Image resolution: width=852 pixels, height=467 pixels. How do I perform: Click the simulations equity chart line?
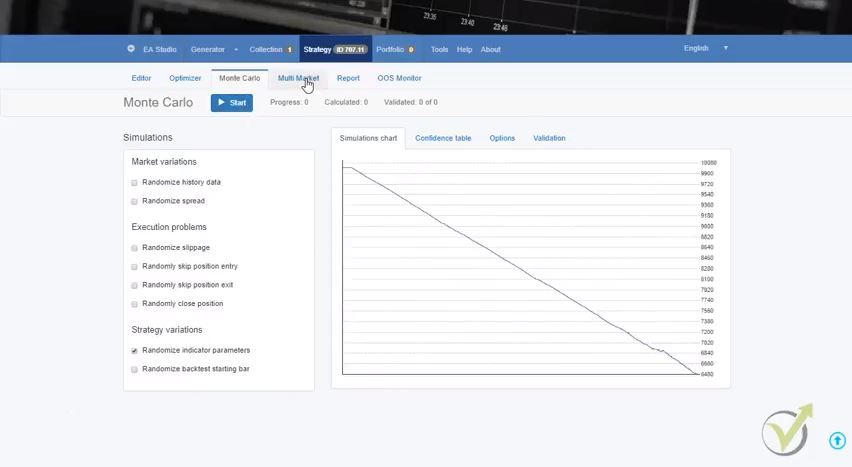522,271
